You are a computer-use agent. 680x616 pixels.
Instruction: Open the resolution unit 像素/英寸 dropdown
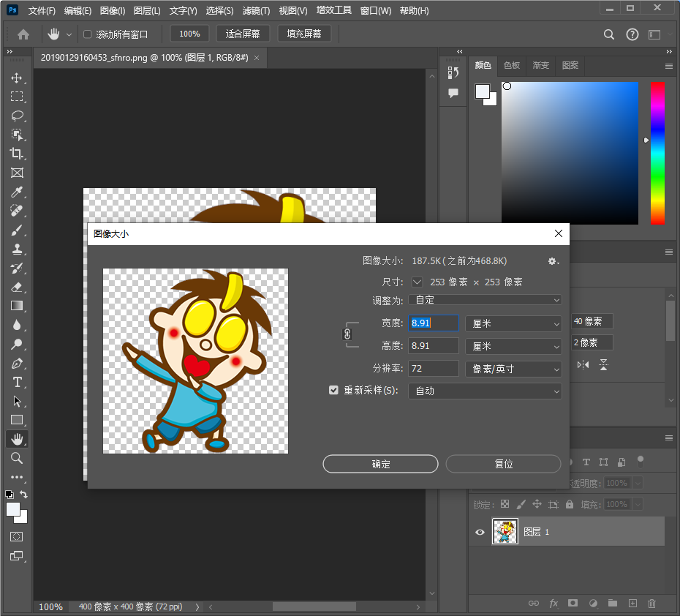pos(513,369)
